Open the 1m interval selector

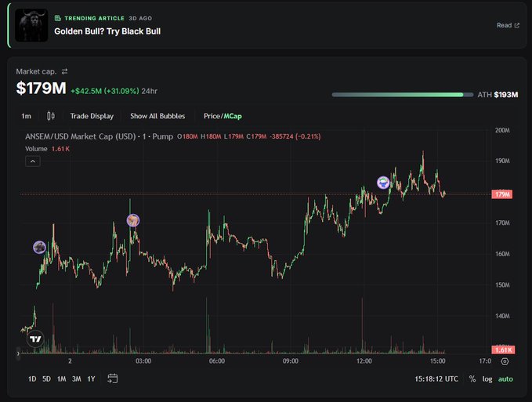coord(26,116)
